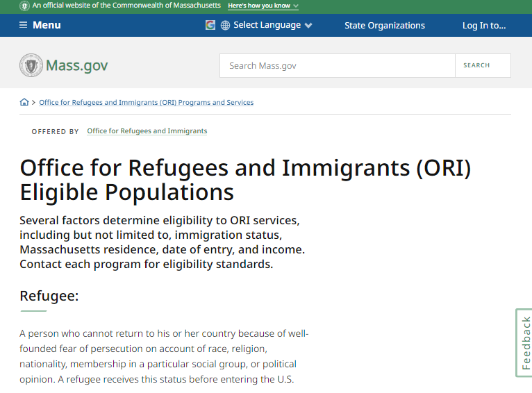Go to home via breadcrumb house icon
Screen dimensions: 532x393
click(x=24, y=102)
